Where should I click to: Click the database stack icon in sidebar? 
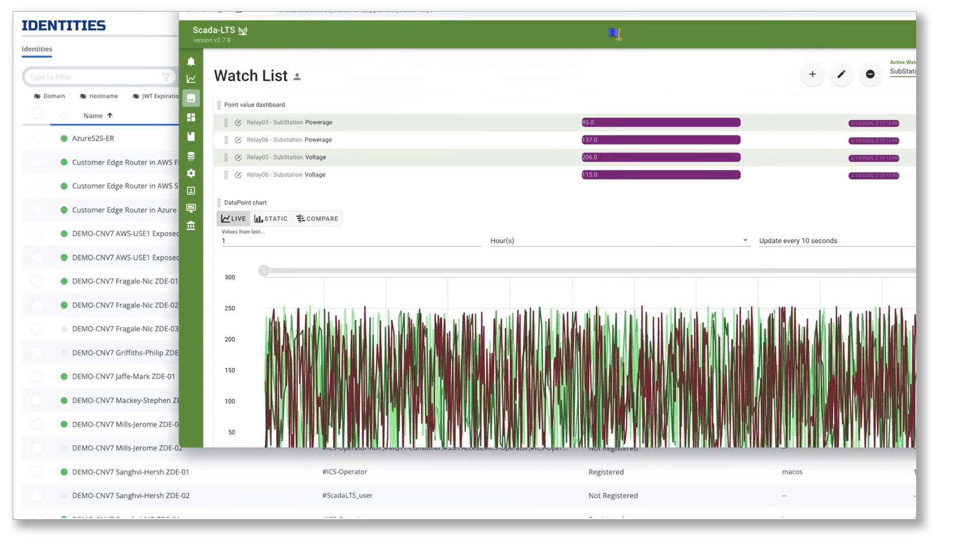pos(191,156)
